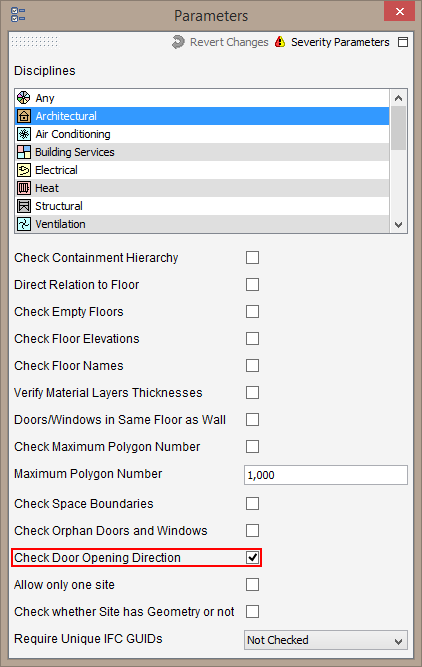
Task: Enable Allow only one site checkbox
Action: (x=252, y=584)
